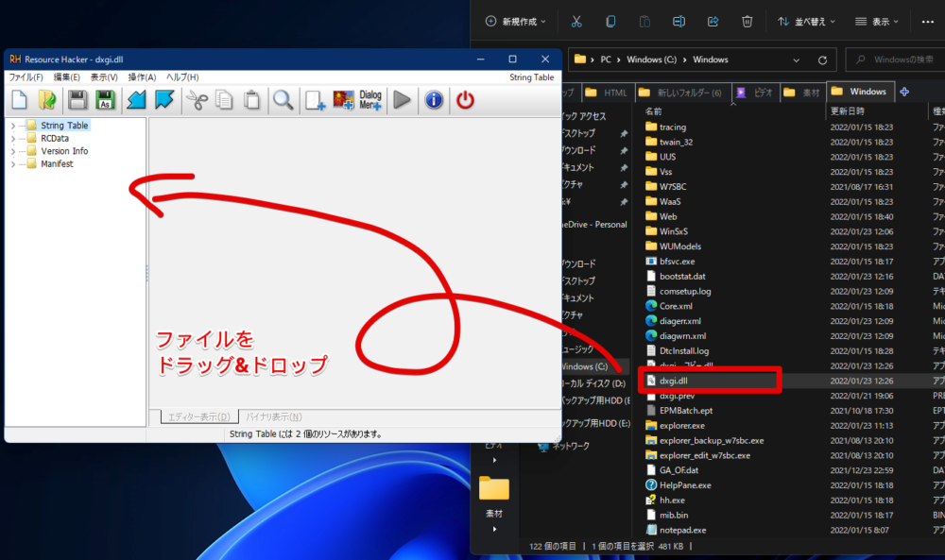Click the Windowsの検索 search field
This screenshot has height=560, width=945.
point(896,59)
